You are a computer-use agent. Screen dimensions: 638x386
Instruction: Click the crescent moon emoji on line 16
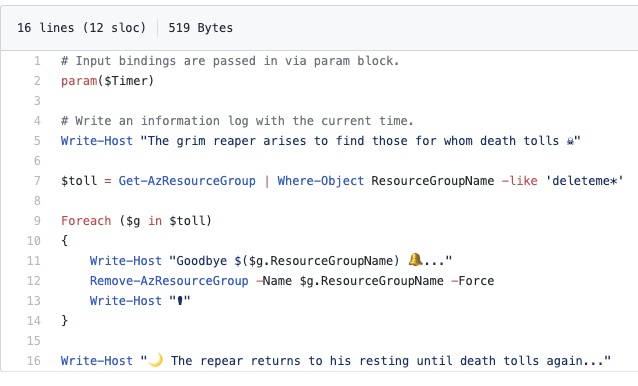click(x=155, y=360)
